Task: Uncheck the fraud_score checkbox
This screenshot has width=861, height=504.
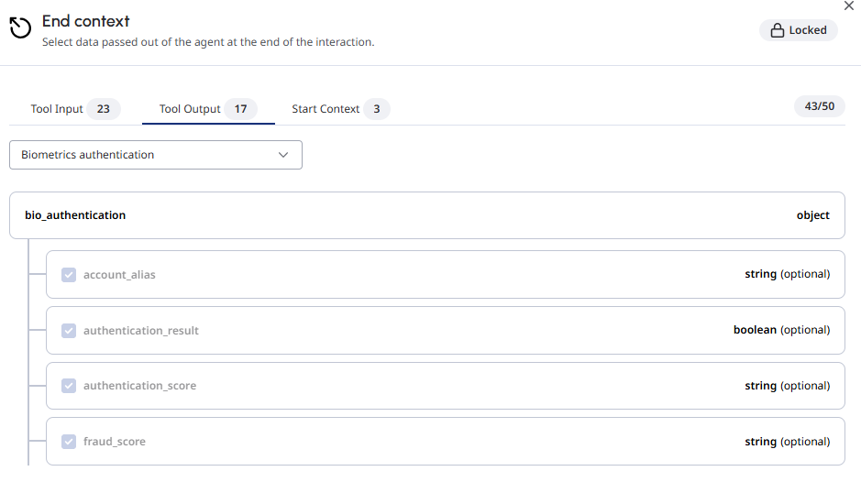Action: [69, 442]
